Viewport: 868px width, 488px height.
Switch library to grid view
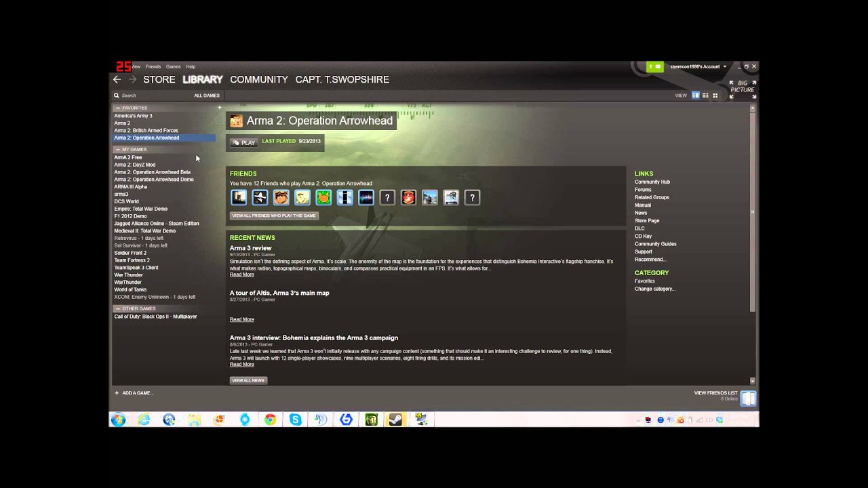[715, 96]
